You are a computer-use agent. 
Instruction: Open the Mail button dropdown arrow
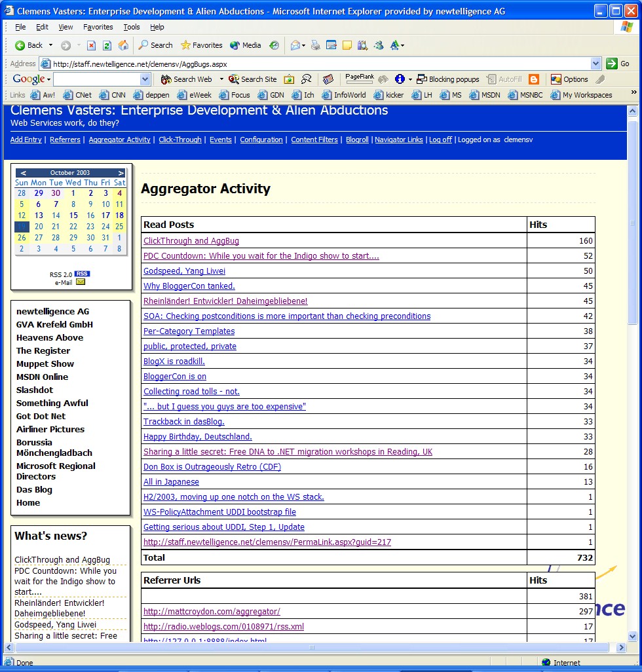pyautogui.click(x=304, y=45)
